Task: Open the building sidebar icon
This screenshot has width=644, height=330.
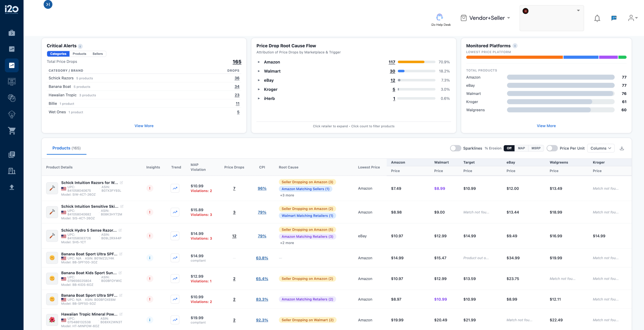Action: 12,171
